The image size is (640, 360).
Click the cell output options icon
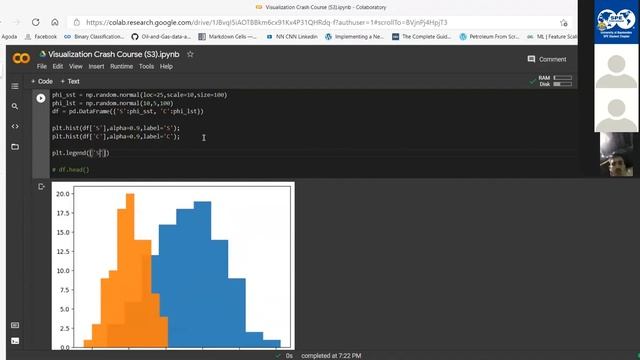click(x=41, y=187)
